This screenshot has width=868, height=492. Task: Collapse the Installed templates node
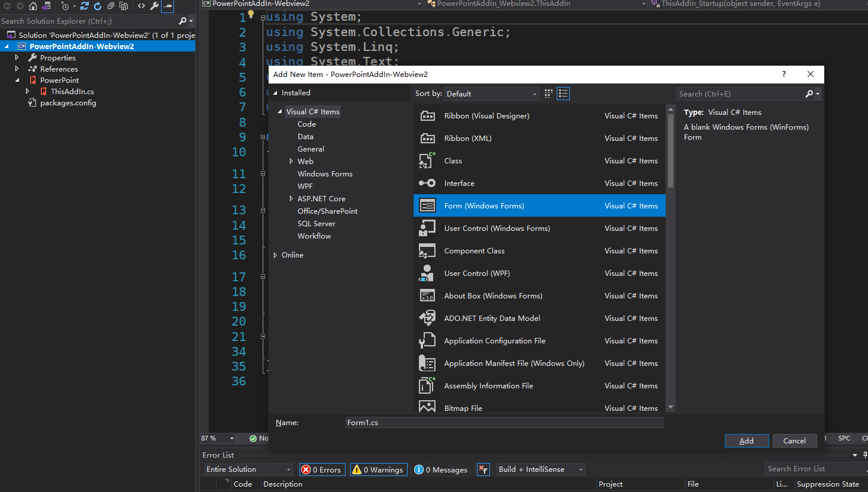(275, 93)
